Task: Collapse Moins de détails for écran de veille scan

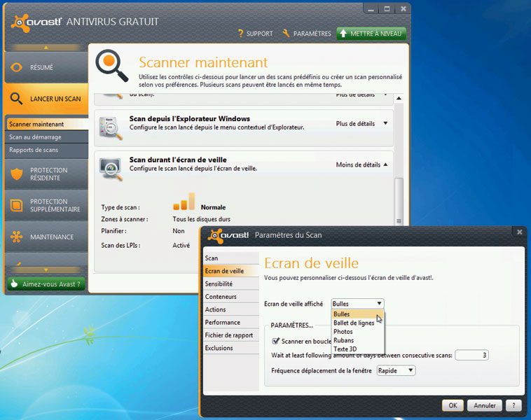Action: tap(361, 164)
